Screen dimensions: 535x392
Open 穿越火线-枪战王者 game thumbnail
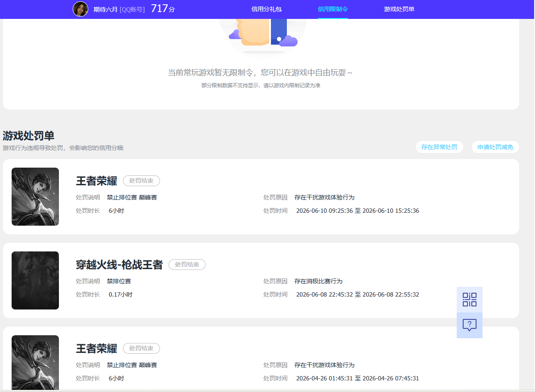35,280
